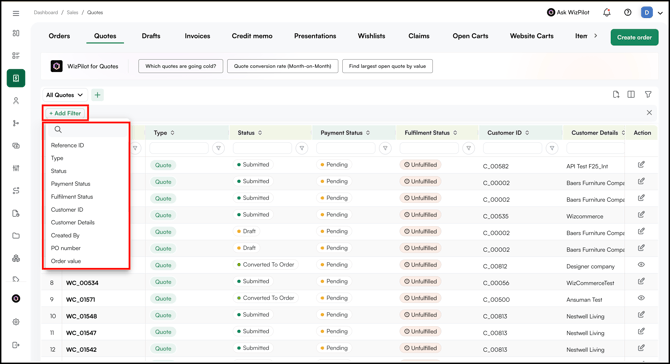View the Designer company quote
Viewport: 670px width, 364px height.
[x=641, y=264]
